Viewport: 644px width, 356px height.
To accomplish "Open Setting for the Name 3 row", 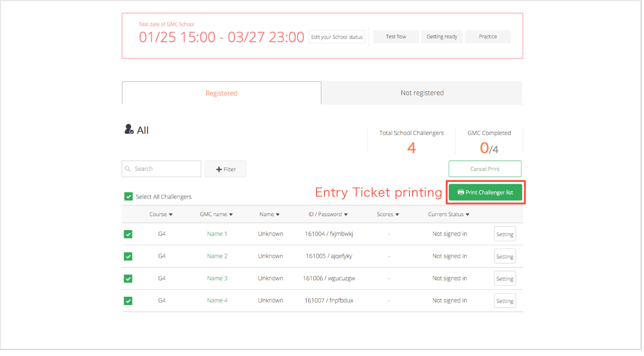I will 505,278.
